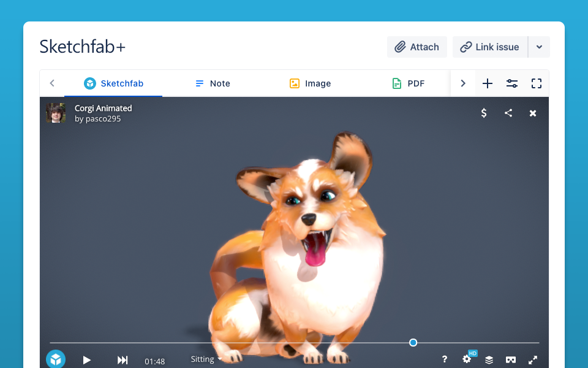Click the dollar sign purchase icon
Viewport: 588px width, 368px height.
coord(484,113)
